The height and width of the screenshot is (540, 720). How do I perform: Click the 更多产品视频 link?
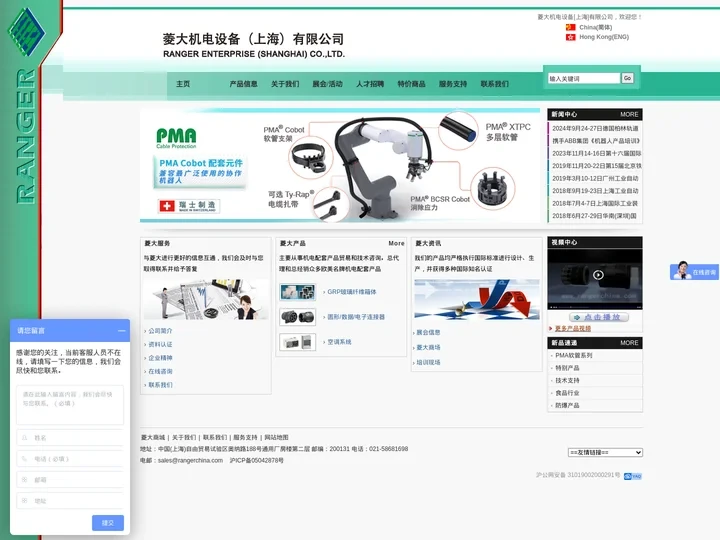(573, 328)
